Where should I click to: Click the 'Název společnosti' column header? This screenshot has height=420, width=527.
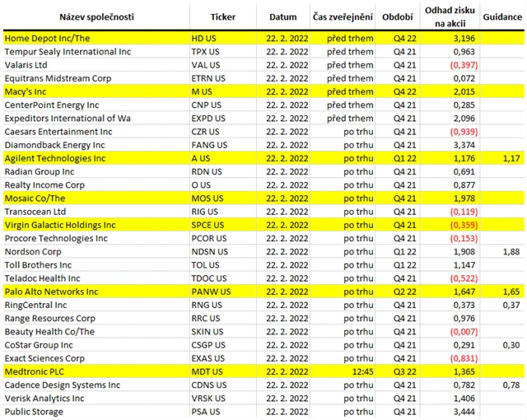(x=96, y=17)
